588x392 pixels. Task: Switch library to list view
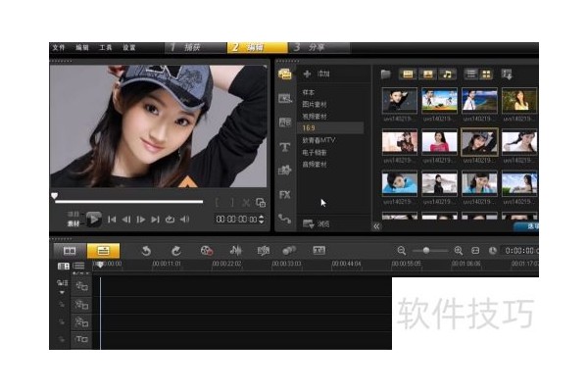pyautogui.click(x=471, y=73)
